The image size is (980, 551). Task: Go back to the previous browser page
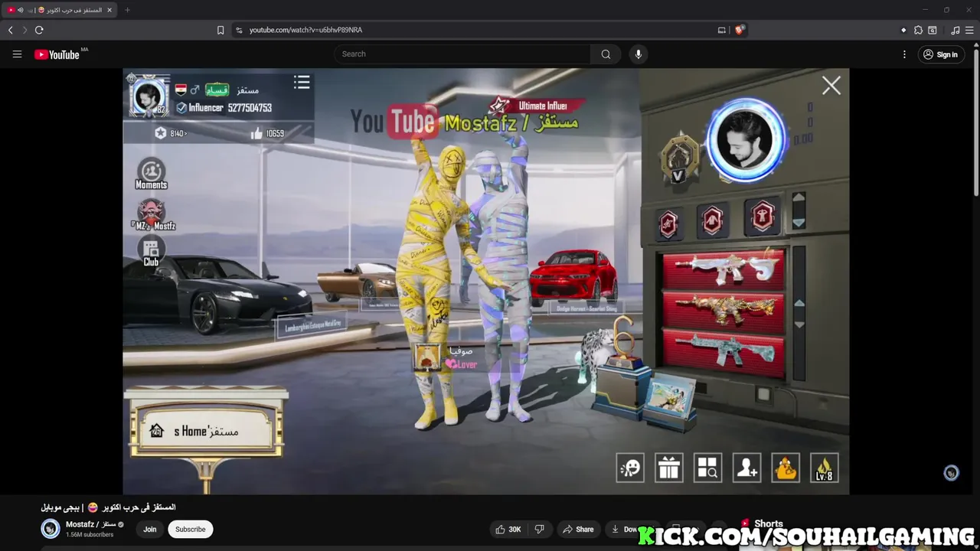[11, 30]
